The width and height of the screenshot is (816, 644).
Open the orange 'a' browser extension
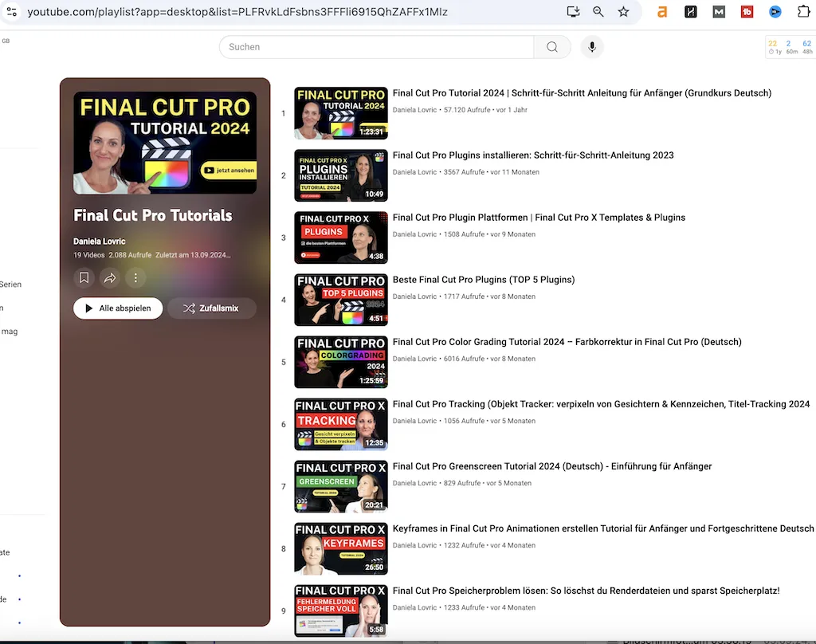pos(662,11)
